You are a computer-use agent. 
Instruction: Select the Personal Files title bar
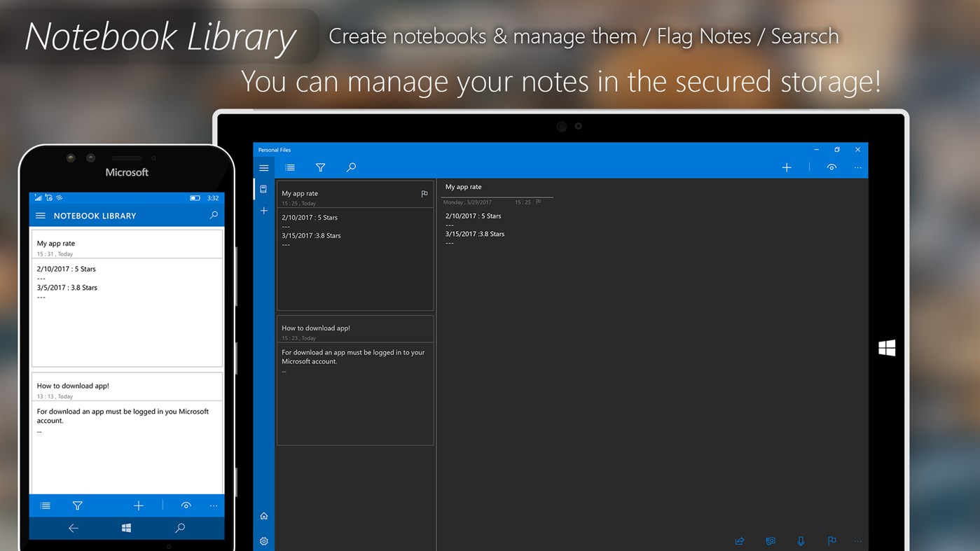(x=274, y=149)
